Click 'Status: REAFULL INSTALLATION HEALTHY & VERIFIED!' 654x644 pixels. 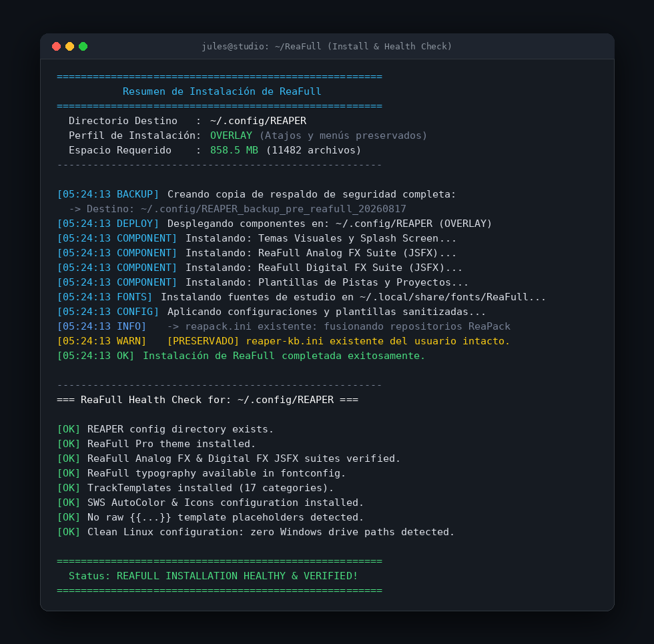pos(213,576)
